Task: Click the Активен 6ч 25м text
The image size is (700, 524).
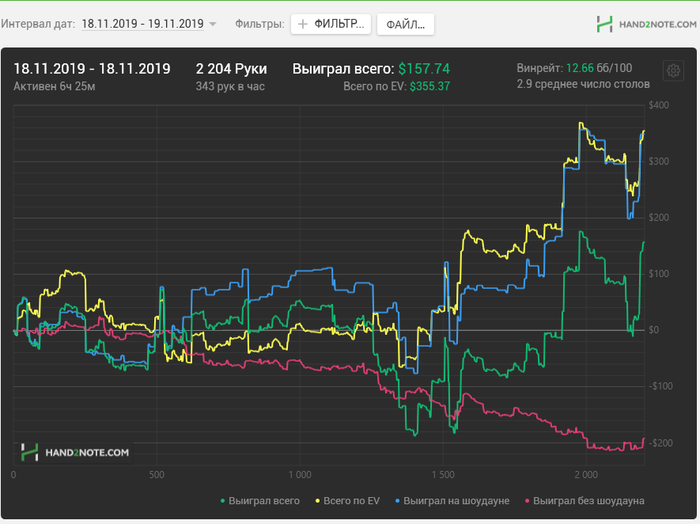Action: click(54, 86)
